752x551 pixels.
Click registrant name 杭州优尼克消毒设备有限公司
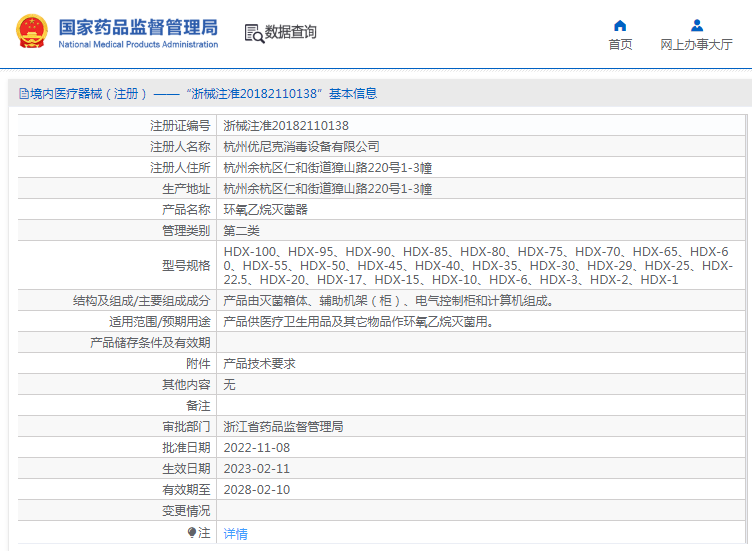301,147
